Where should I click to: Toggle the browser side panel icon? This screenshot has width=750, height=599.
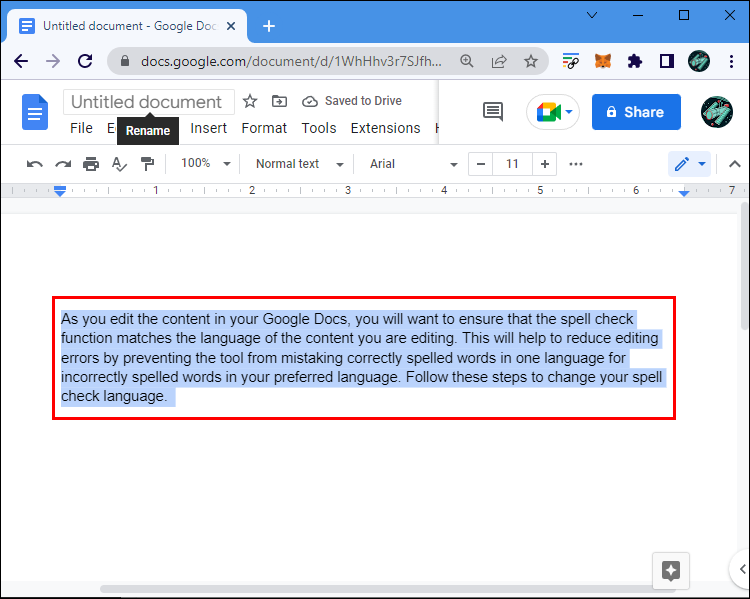click(x=667, y=61)
